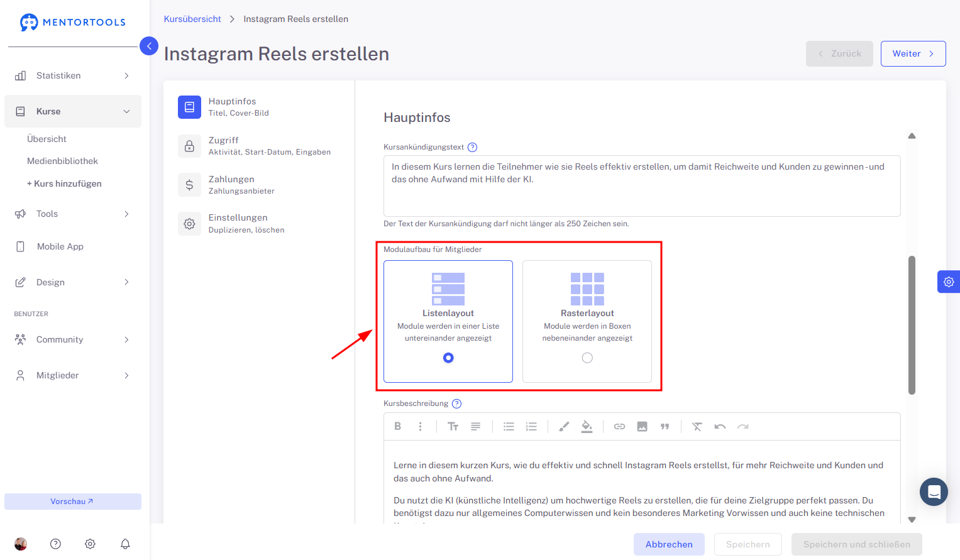Click the bulleted list icon
Image resolution: width=960 pixels, height=560 pixels.
coord(509,426)
